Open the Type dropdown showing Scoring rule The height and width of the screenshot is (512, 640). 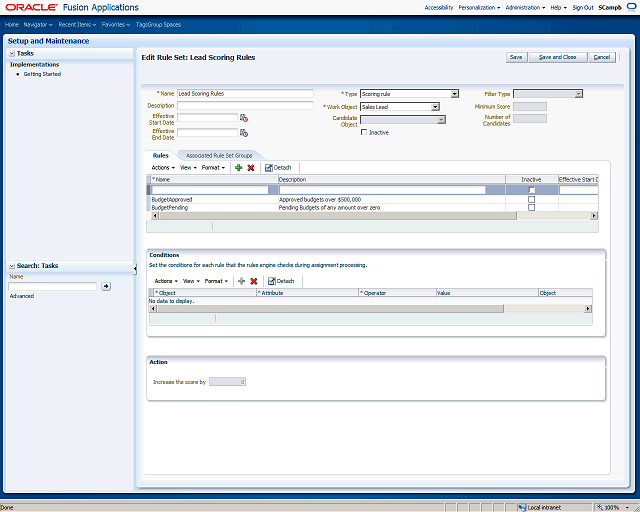pos(409,94)
